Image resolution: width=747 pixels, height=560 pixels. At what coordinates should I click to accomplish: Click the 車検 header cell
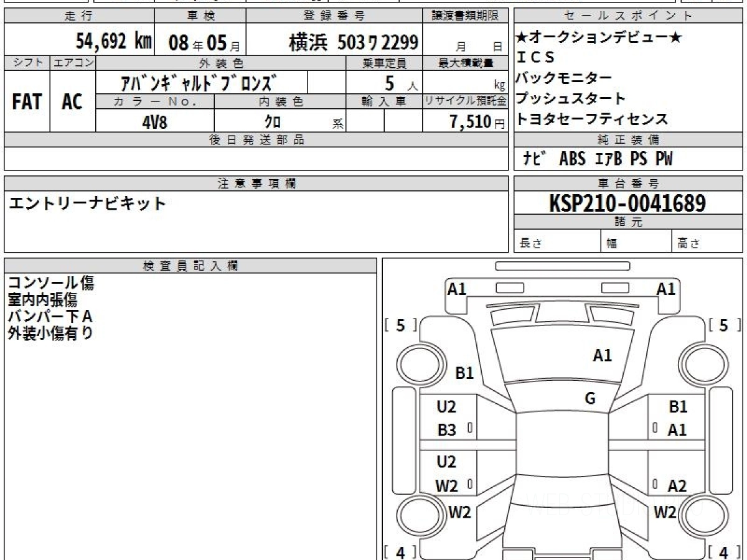[x=200, y=16]
